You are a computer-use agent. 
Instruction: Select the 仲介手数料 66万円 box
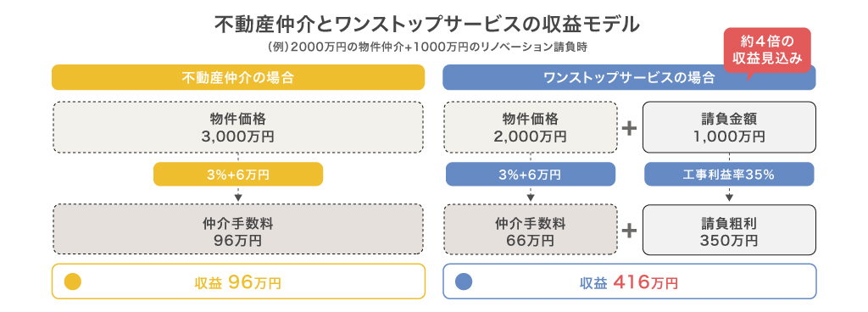(531, 230)
